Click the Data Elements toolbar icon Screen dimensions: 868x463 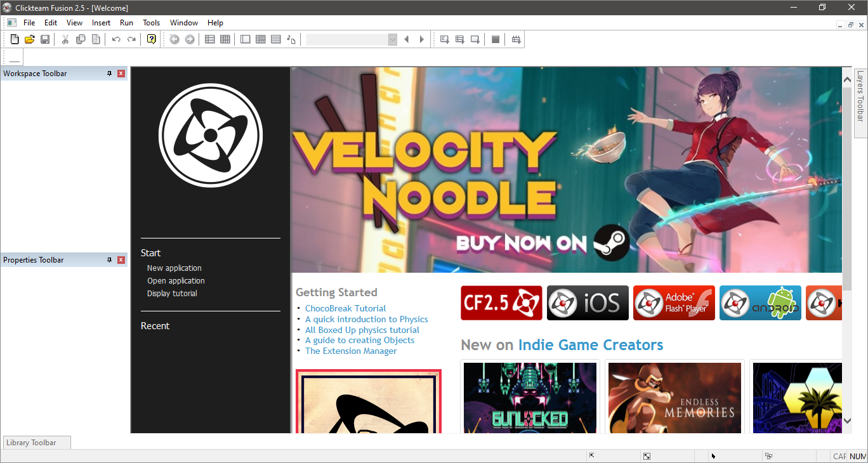pos(291,39)
